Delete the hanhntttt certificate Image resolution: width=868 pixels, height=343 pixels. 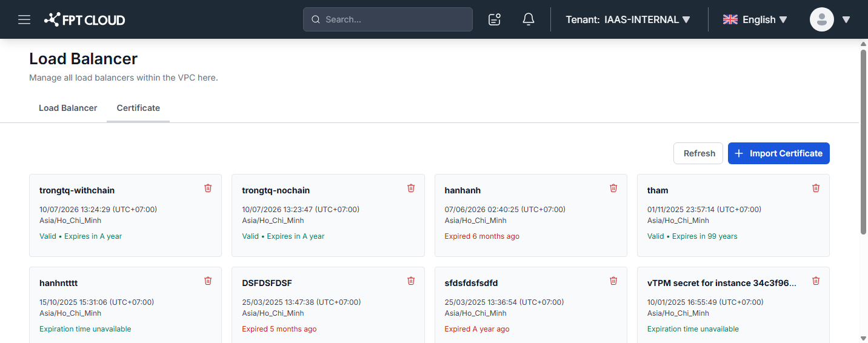208,281
